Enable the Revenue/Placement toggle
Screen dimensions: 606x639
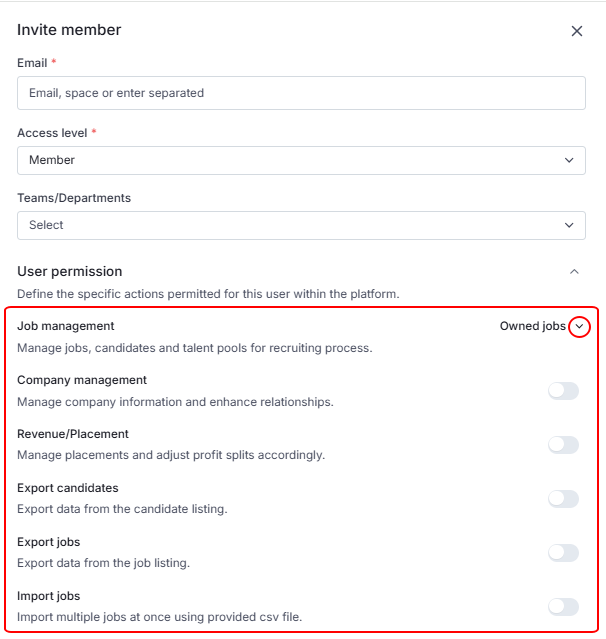[563, 445]
